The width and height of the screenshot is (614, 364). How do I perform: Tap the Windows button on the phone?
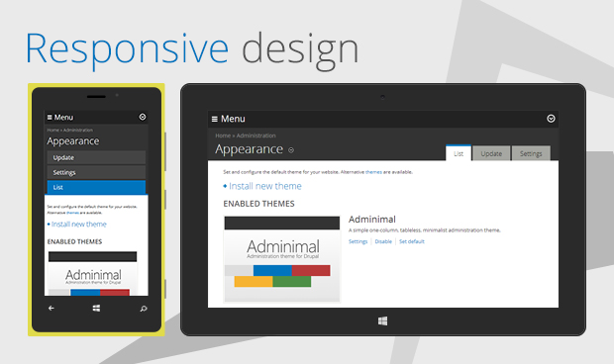tap(96, 308)
